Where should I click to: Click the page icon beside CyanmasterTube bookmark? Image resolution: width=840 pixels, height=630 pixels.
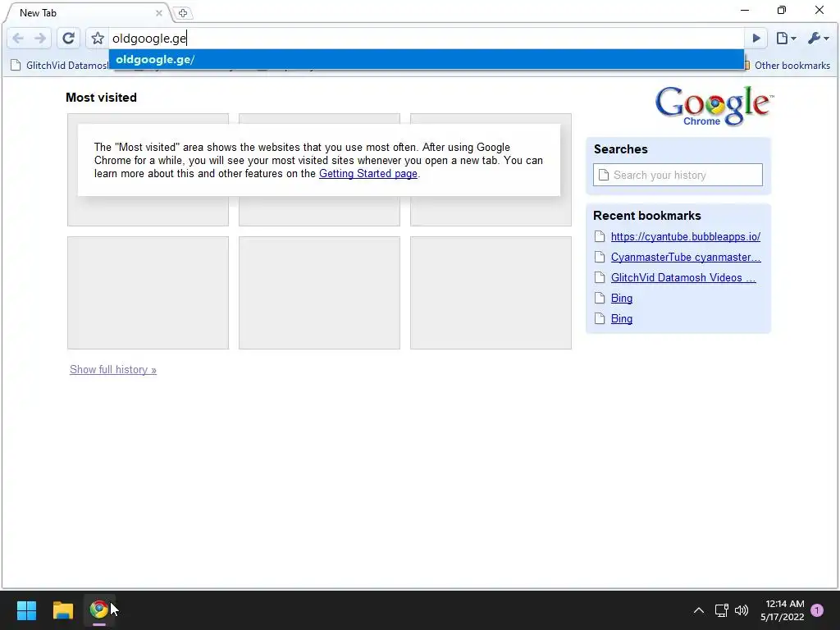tap(600, 257)
